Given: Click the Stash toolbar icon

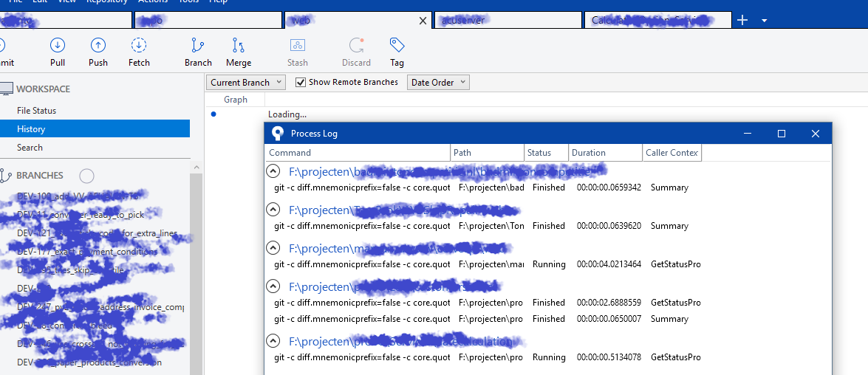Looking at the screenshot, I should pos(297,45).
